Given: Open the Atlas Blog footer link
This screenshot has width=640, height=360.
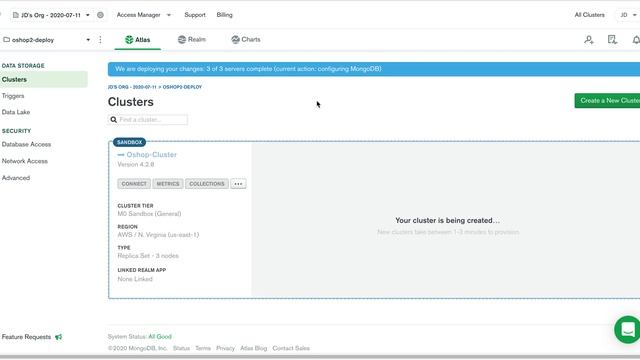Looking at the screenshot, I should pyautogui.click(x=253, y=349).
